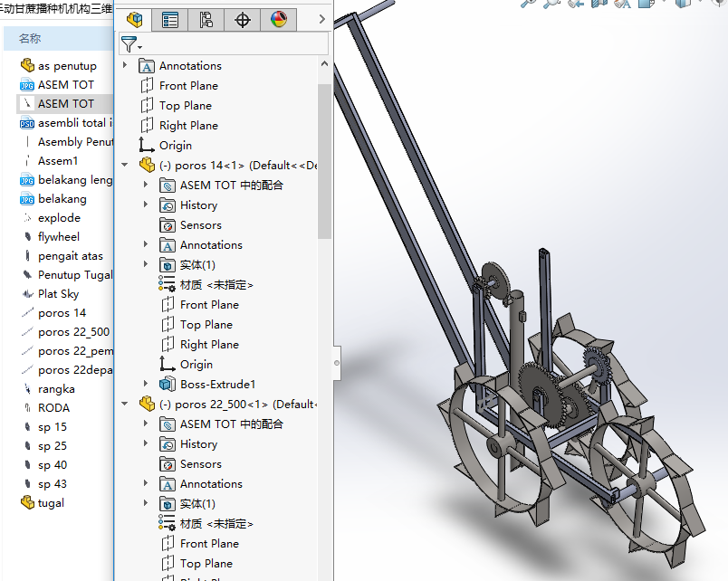Open the feature tree filter dropdown
Viewport: 728px width, 581px height.
point(132,44)
